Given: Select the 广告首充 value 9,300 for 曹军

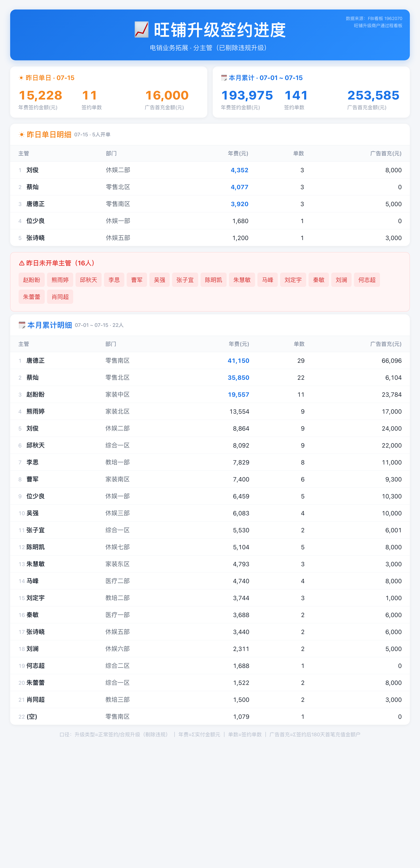Looking at the screenshot, I should [393, 479].
